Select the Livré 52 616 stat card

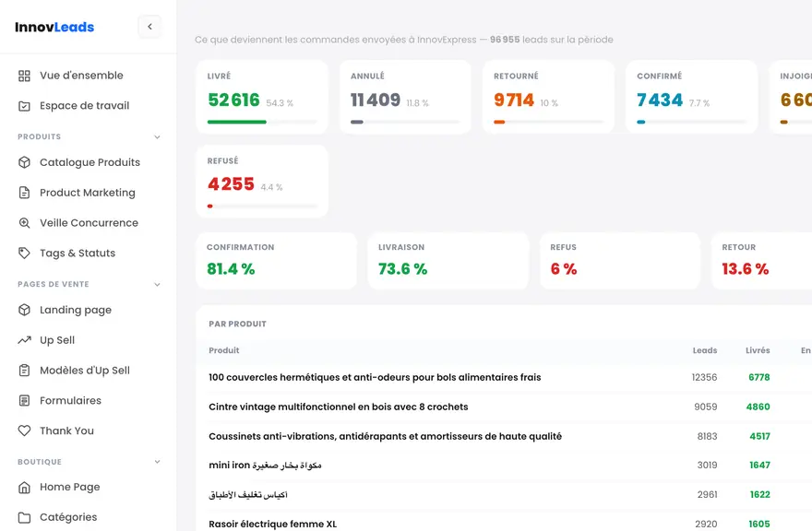[262, 97]
